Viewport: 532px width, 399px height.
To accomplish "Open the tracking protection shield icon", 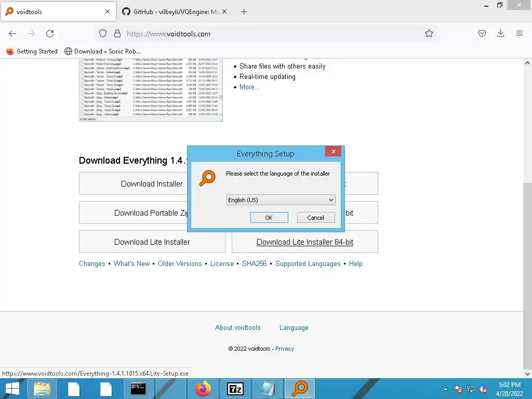I will (103, 34).
